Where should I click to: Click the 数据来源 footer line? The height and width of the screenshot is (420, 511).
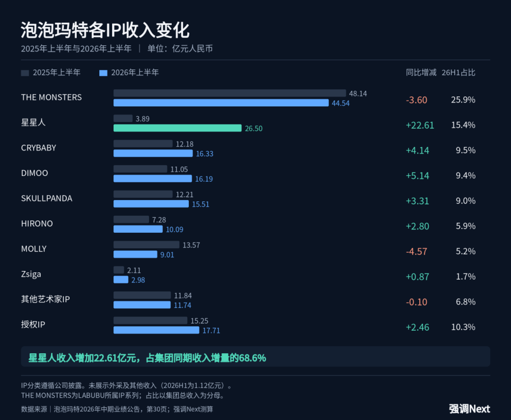pyautogui.click(x=117, y=409)
